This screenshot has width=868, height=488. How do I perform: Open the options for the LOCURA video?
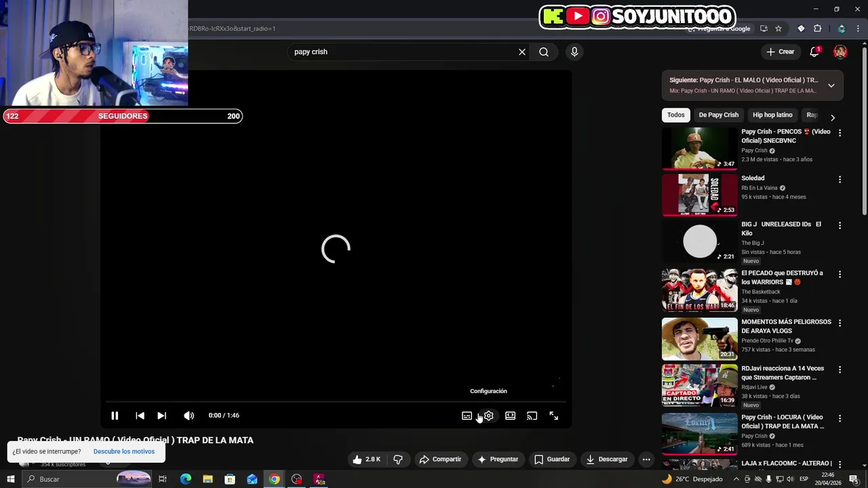[x=840, y=419]
